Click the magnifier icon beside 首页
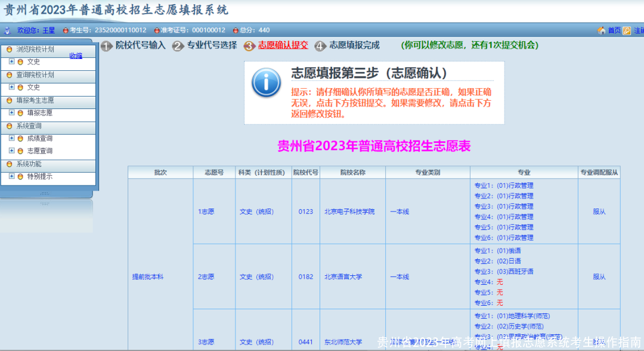This screenshot has height=351, width=644. pyautogui.click(x=627, y=30)
